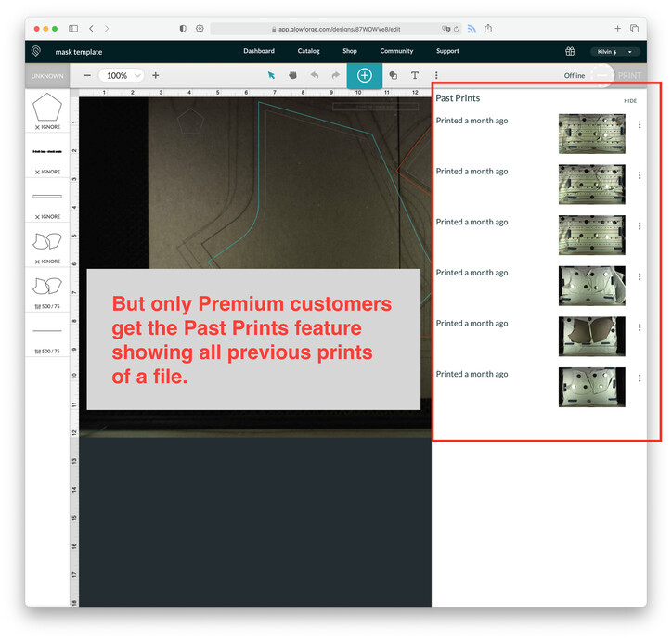
Task: Click the Safari address bar
Action: pyautogui.click(x=336, y=29)
